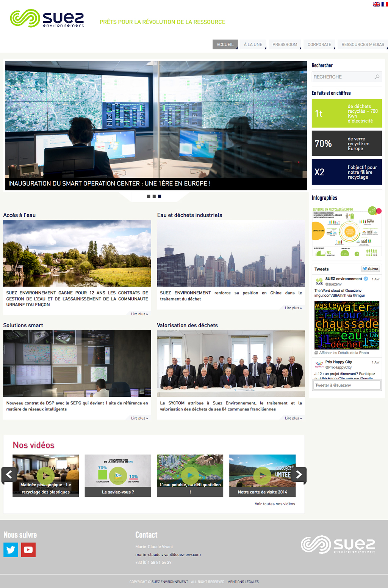Open Lire plus for Solutions smart
The image size is (388, 588).
pos(139,418)
